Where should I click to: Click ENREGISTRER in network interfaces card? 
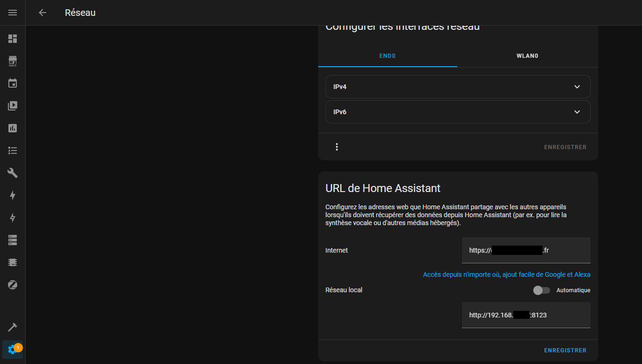[x=565, y=147]
